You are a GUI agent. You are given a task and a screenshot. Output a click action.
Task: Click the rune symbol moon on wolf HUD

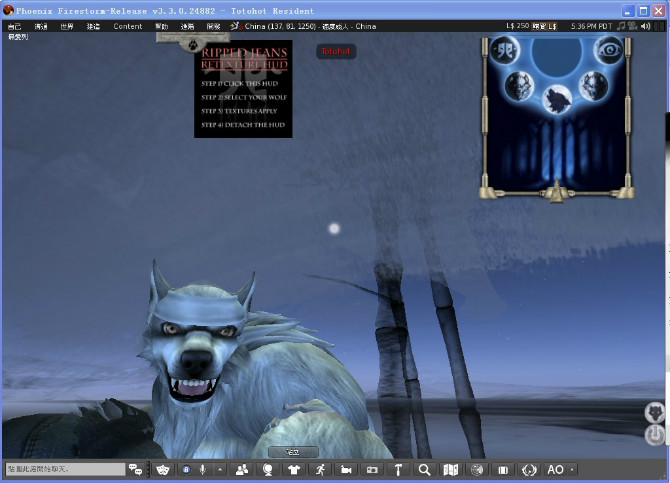coord(505,50)
